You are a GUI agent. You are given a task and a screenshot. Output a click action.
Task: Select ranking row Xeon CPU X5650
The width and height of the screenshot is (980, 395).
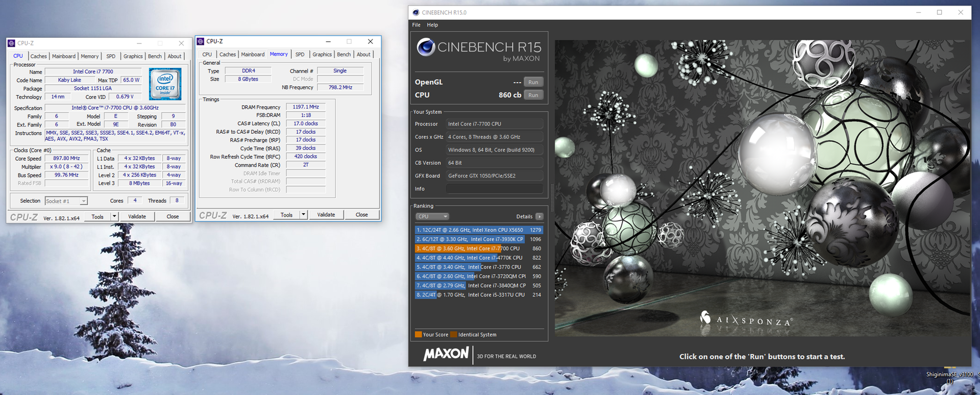[x=479, y=230]
